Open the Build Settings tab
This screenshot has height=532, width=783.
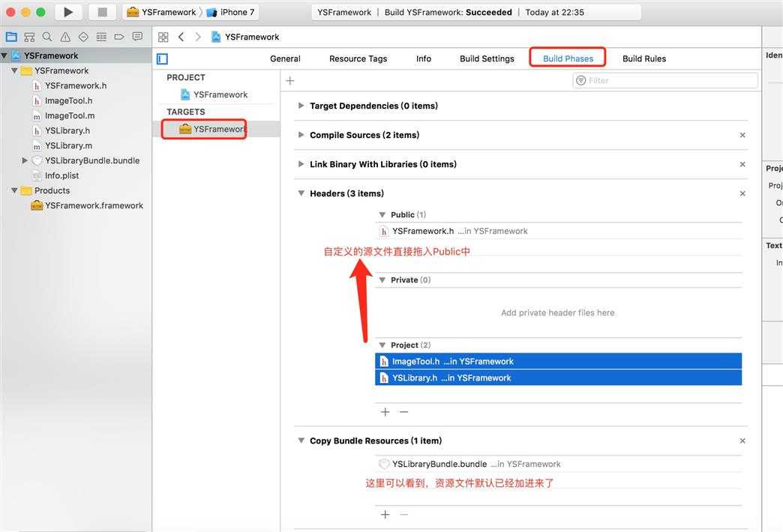pyautogui.click(x=487, y=59)
